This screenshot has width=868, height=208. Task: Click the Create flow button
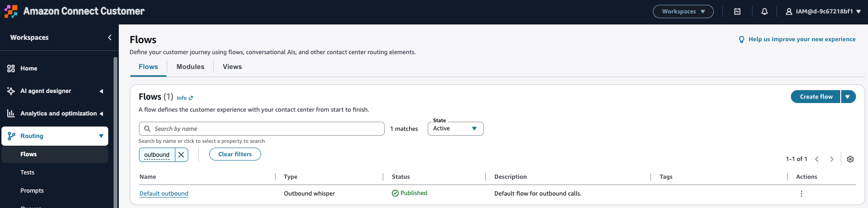tap(816, 97)
